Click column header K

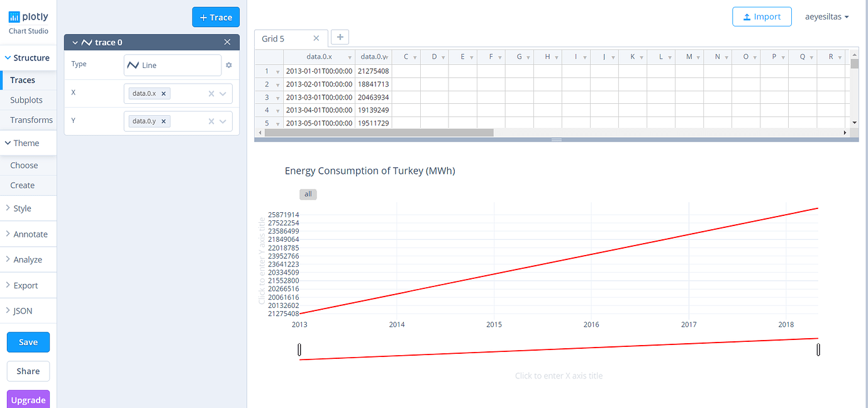(x=633, y=57)
